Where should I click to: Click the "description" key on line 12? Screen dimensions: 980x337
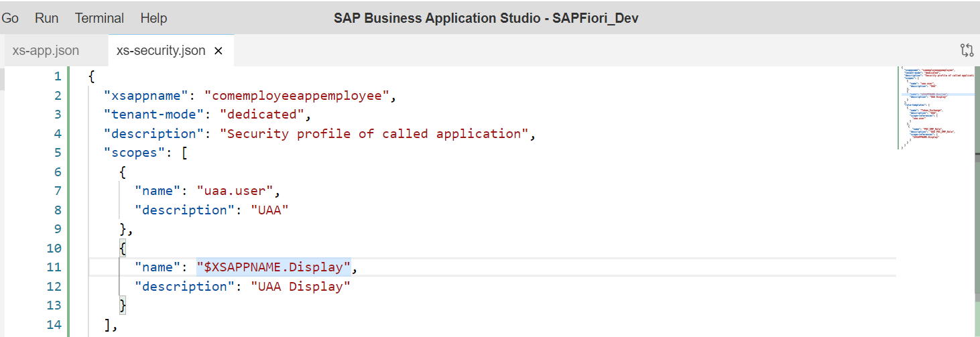(185, 287)
